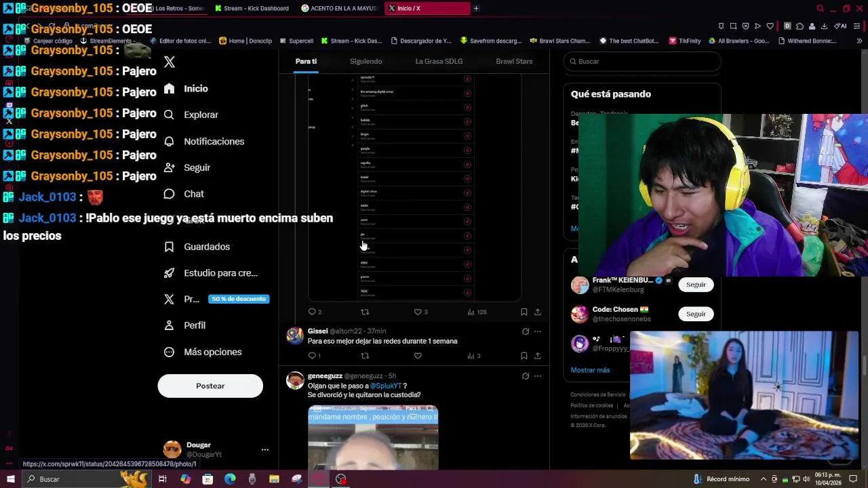Screen dimensions: 868x488
Task: Open the taskbar clock and date
Action: point(828,479)
